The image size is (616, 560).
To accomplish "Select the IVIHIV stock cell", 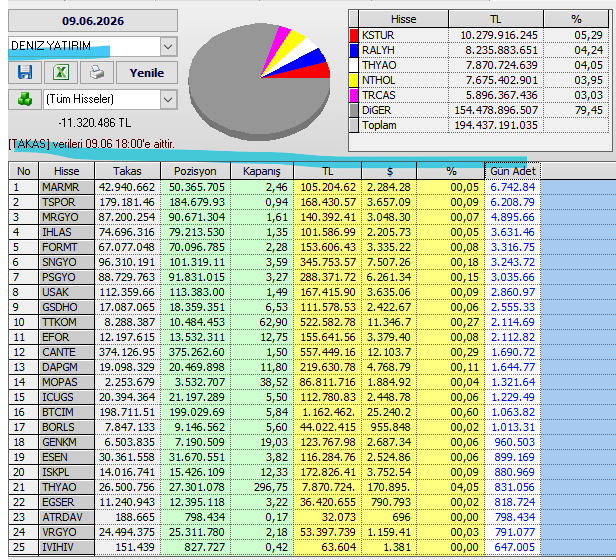I will pyautogui.click(x=67, y=547).
